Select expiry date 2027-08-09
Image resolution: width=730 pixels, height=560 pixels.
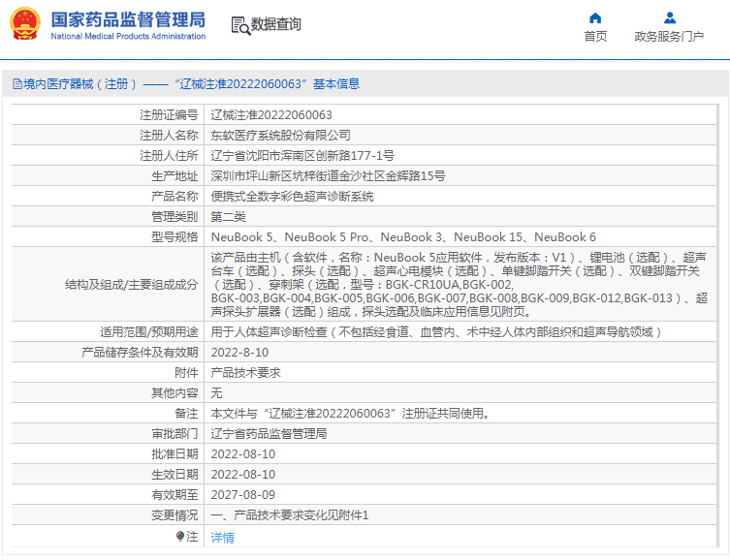click(x=243, y=495)
